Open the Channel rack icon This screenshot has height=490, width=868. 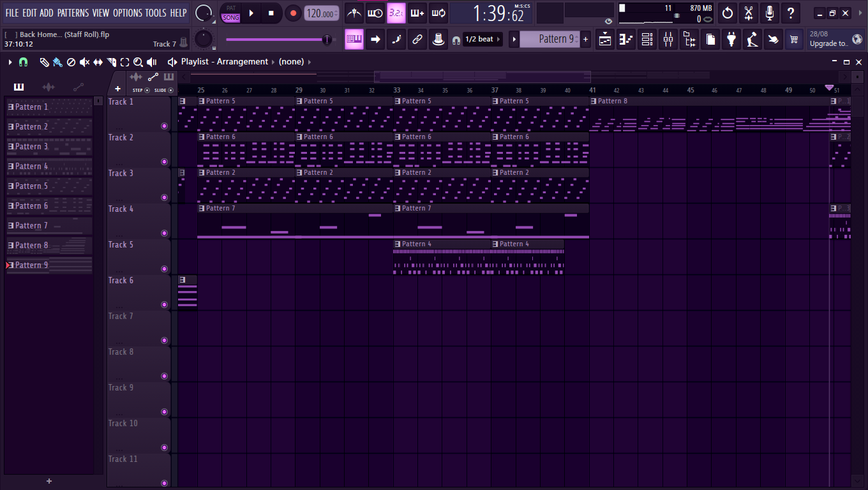coord(647,40)
